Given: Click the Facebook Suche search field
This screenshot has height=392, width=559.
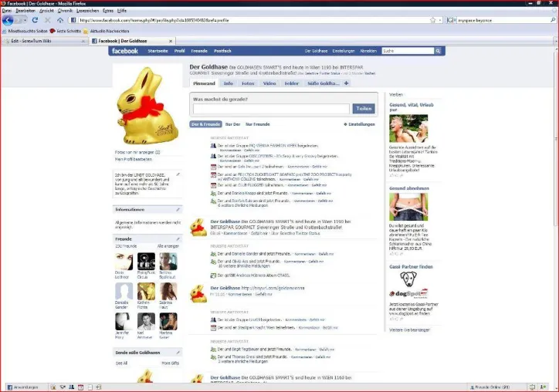Looking at the screenshot, I should (x=408, y=51).
